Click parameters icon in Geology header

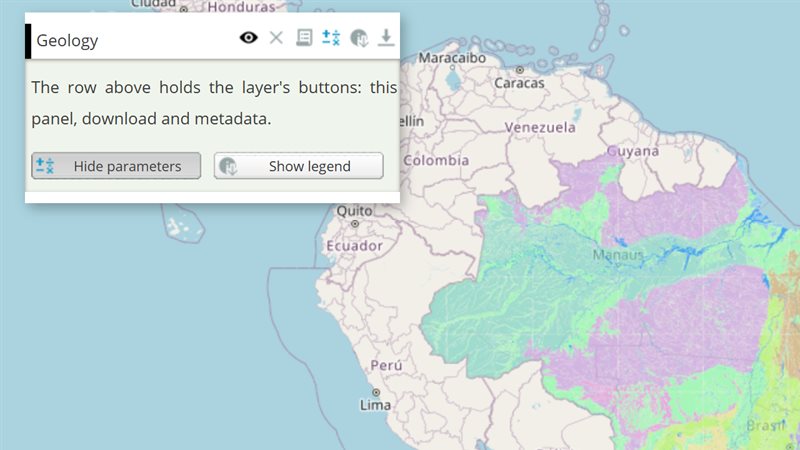[x=331, y=38]
